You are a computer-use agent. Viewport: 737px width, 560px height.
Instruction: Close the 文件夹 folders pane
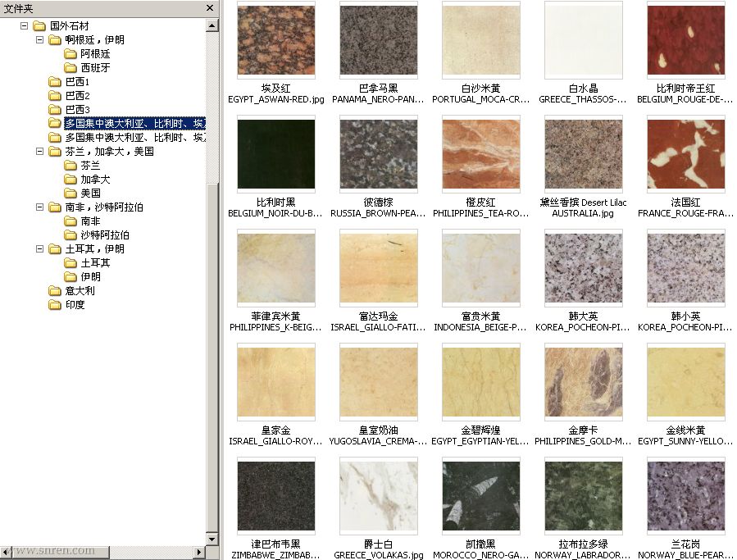point(210,8)
